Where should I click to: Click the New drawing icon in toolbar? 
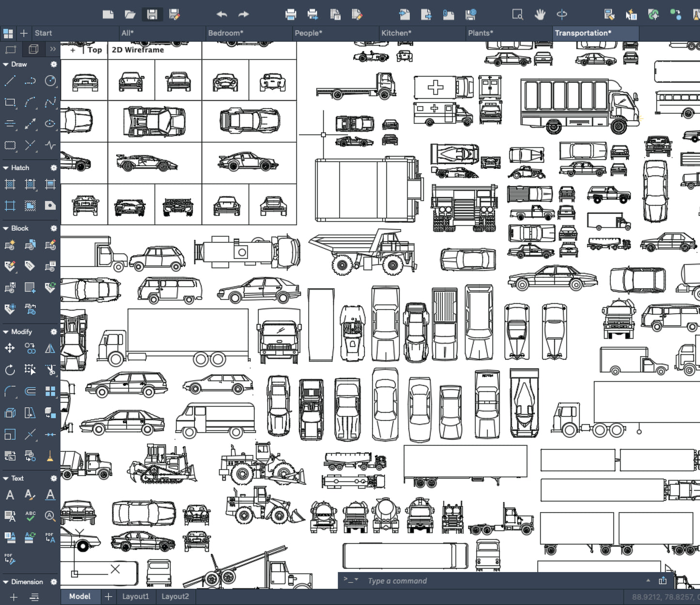(108, 15)
